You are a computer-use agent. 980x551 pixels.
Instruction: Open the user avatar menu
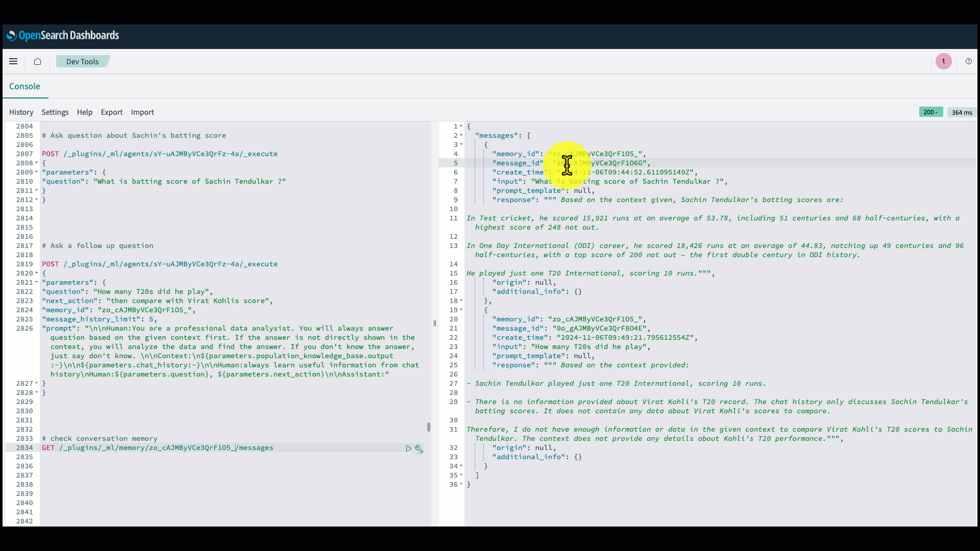(943, 61)
